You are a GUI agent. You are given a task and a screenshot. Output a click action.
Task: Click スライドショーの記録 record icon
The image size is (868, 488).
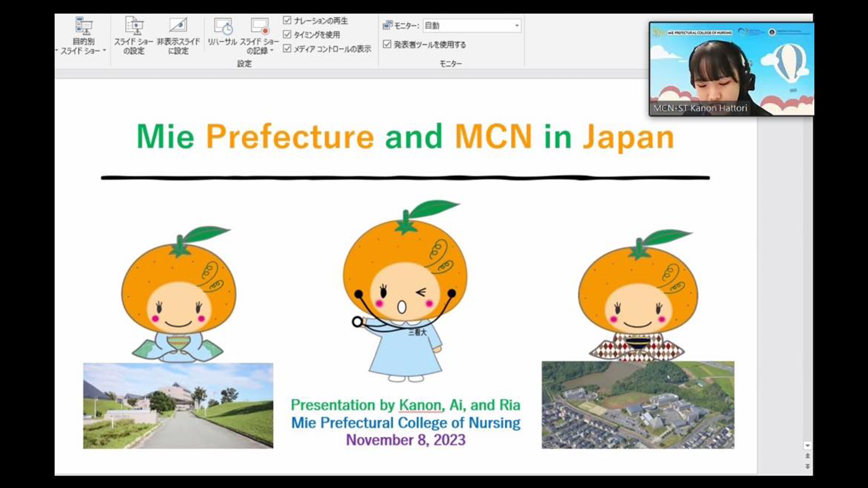pos(260,26)
